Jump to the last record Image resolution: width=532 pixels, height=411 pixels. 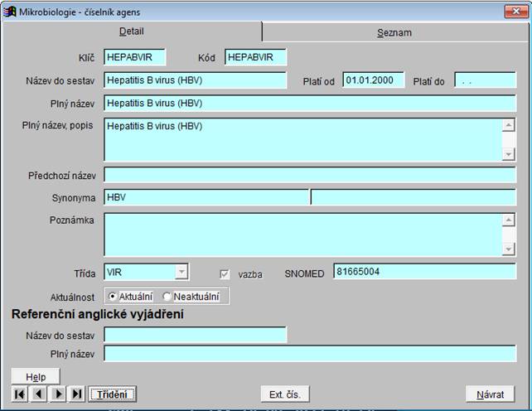pos(77,394)
